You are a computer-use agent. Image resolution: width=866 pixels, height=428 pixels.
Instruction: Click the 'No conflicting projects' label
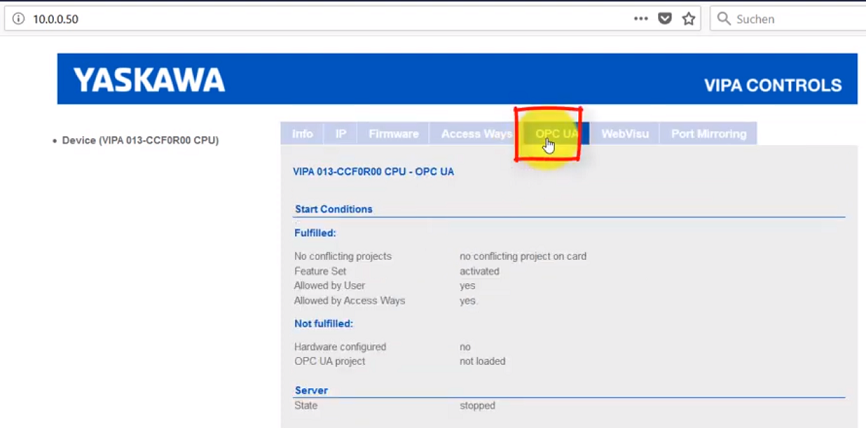tap(343, 256)
